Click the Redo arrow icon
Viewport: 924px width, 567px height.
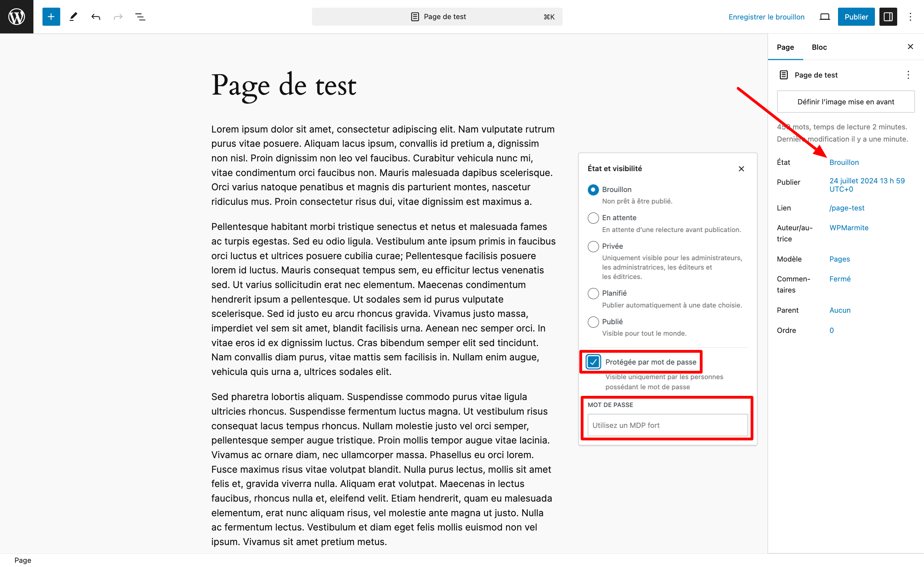(118, 16)
